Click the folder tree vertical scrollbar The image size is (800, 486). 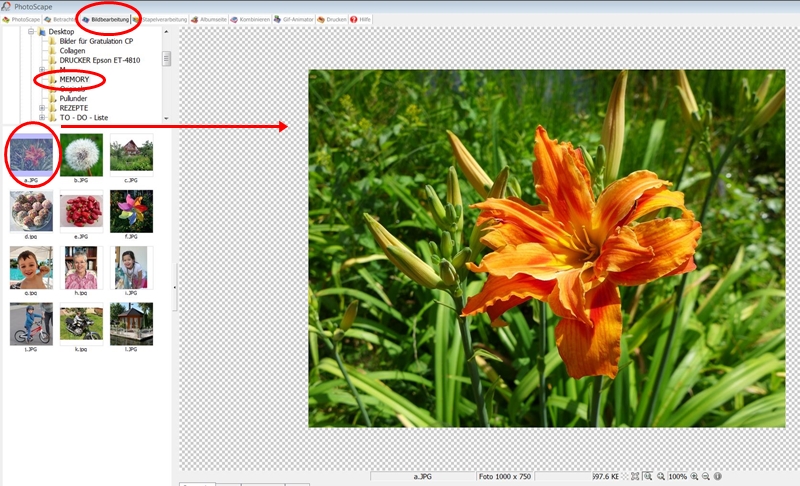coord(167,58)
